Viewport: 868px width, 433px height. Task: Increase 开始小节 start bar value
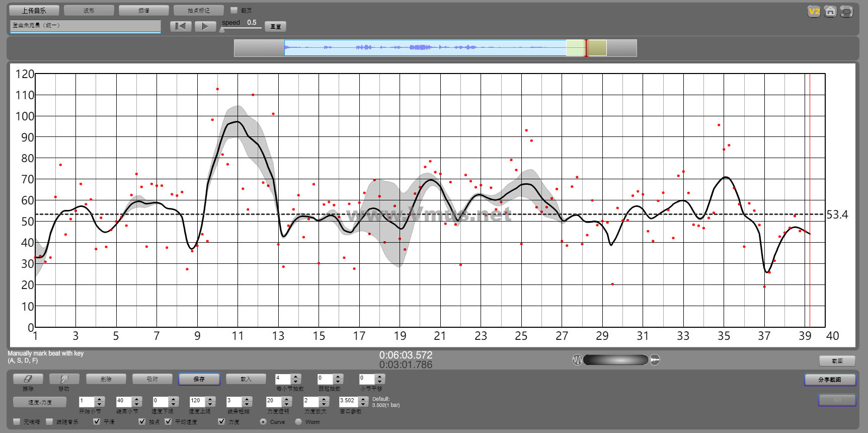coord(100,399)
